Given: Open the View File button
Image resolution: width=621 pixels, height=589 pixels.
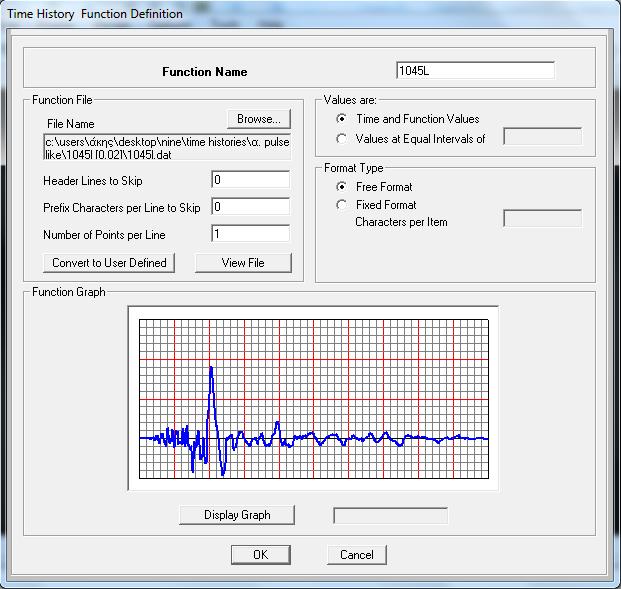Looking at the screenshot, I should (x=243, y=263).
